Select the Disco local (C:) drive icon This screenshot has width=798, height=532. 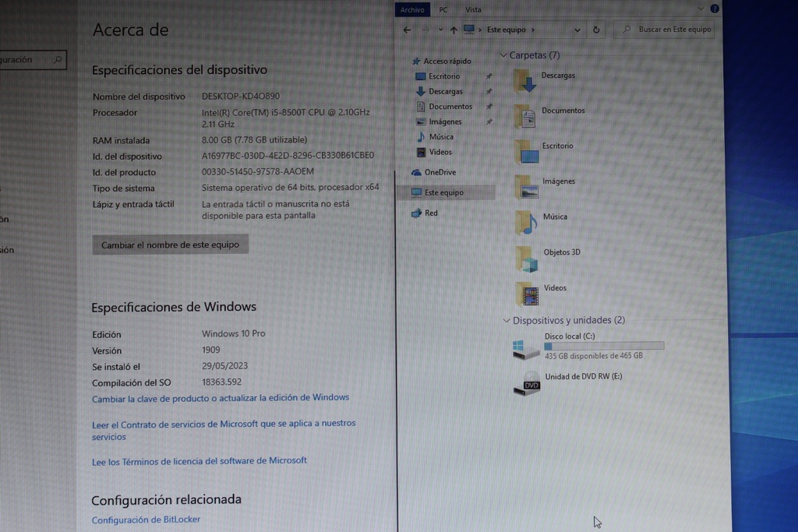point(526,349)
